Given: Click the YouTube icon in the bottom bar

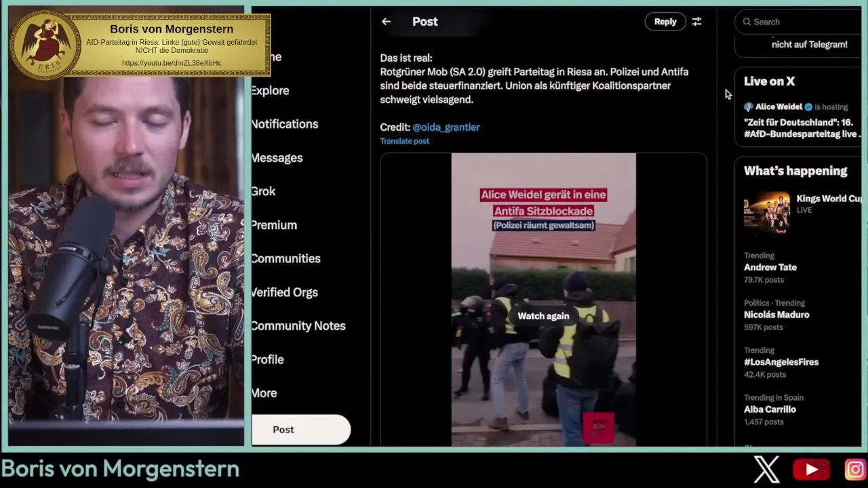Looking at the screenshot, I should (x=811, y=469).
